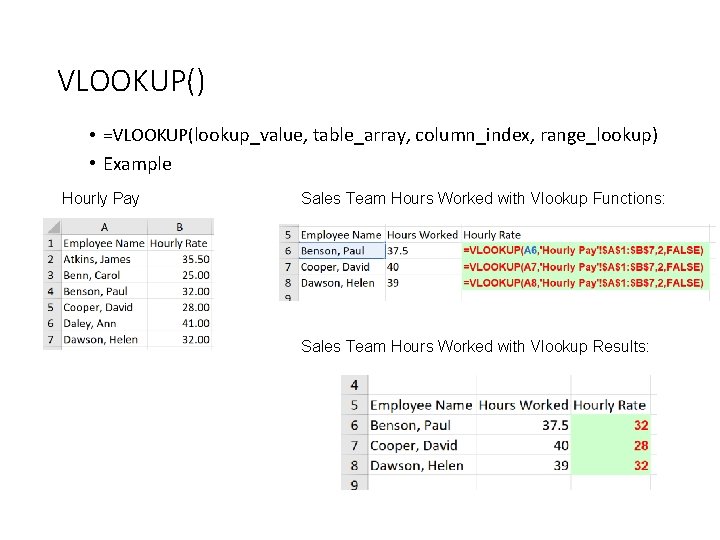The image size is (720, 540).
Task: Select row 6 header in results table
Action: click(x=354, y=425)
